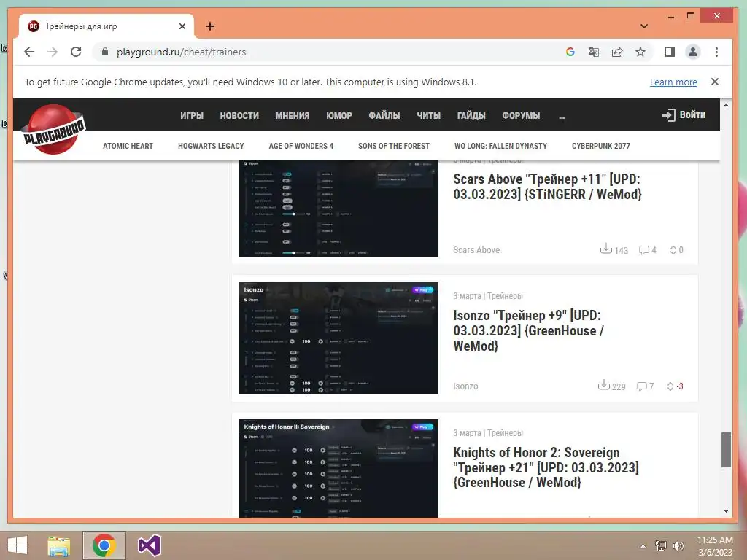Open the Isonzo trainer thumbnail
The image size is (747, 560).
pyautogui.click(x=338, y=338)
